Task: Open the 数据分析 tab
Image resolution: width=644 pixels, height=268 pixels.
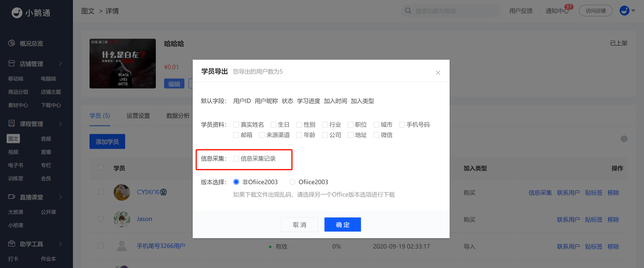Action: (178, 116)
